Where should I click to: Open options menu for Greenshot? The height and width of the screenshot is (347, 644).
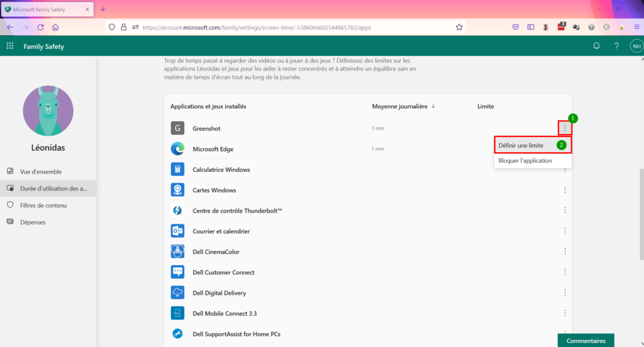pos(565,128)
